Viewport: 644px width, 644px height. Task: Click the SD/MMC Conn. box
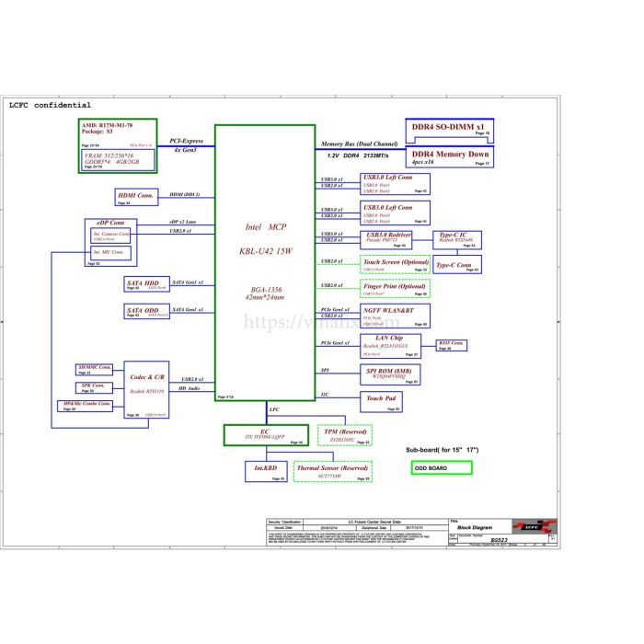[x=94, y=370]
